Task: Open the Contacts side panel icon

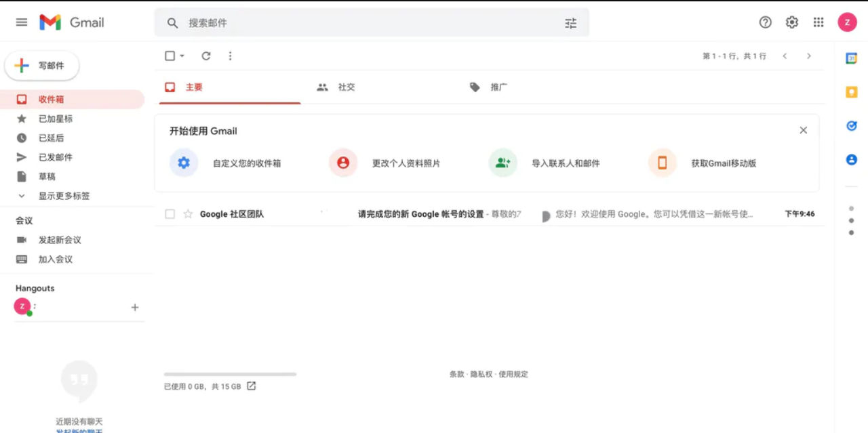Action: coord(851,159)
